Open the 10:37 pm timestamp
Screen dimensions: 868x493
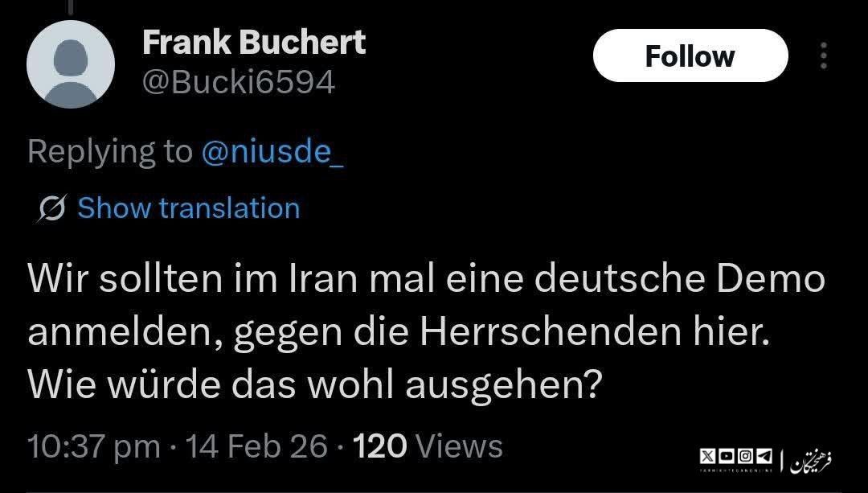click(93, 446)
